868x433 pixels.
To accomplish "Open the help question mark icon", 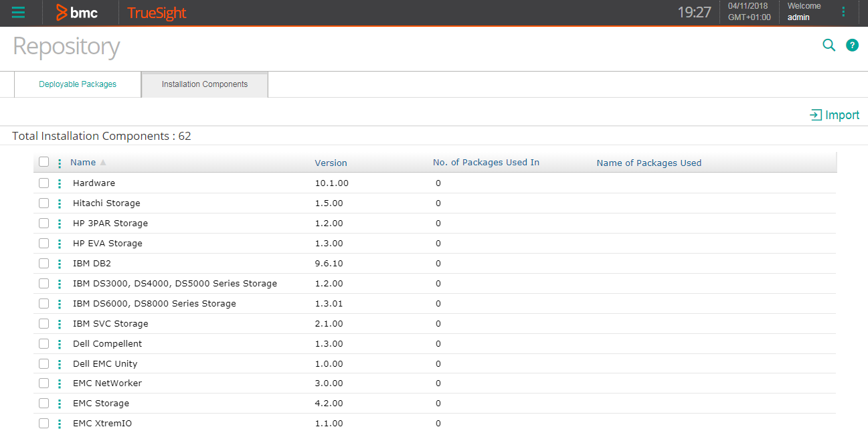I will [x=852, y=46].
